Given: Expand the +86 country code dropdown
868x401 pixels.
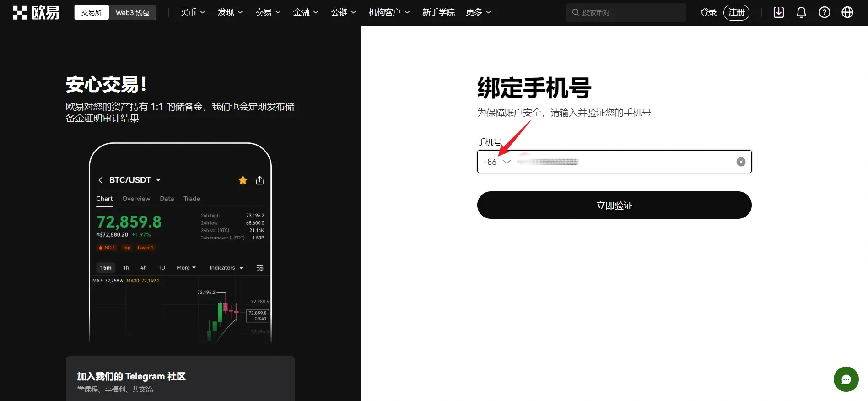Looking at the screenshot, I should pos(496,162).
